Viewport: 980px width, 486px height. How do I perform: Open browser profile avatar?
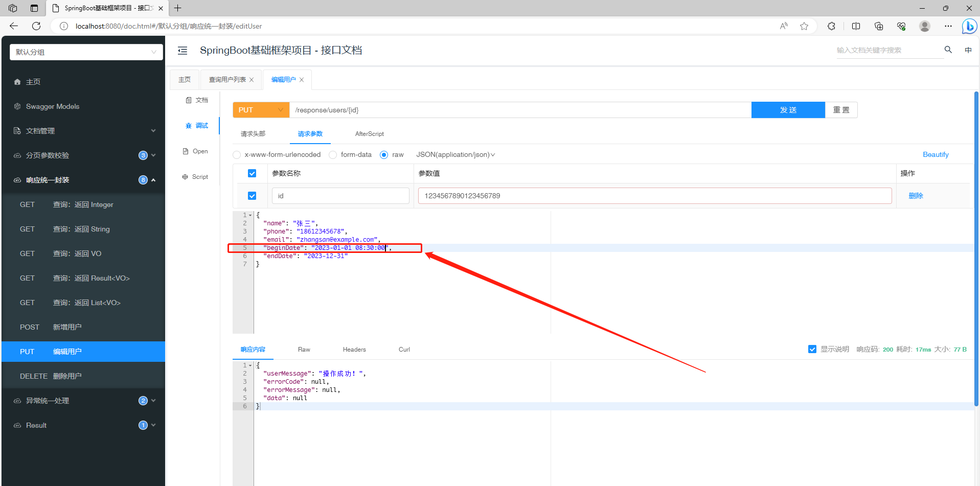pyautogui.click(x=924, y=26)
